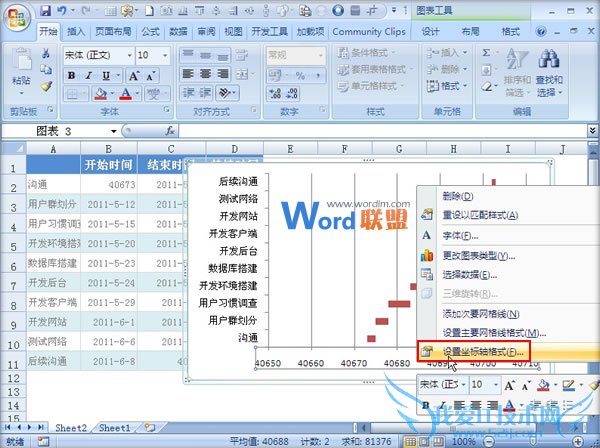
Task: Choose 重设以匹配样式(A) in context menu
Action: 480,215
